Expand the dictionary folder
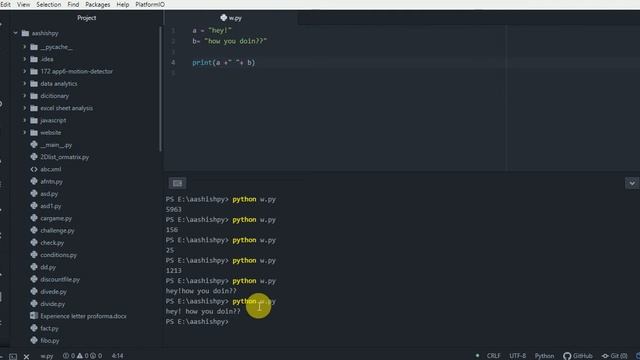 click(24, 96)
